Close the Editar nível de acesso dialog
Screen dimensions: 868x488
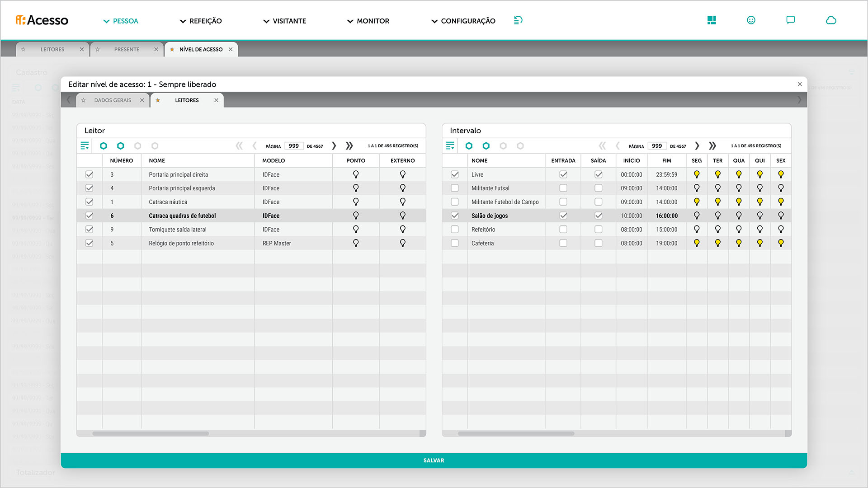tap(800, 84)
